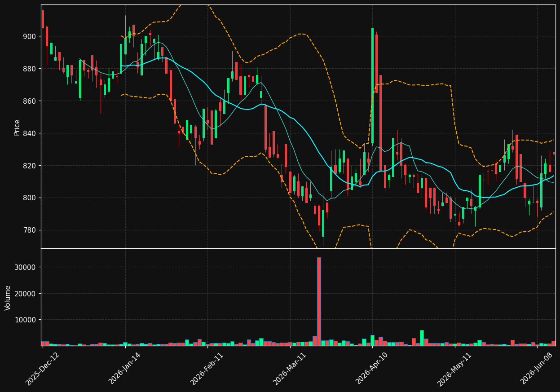Click the 10000 volume axis value

click(26, 320)
